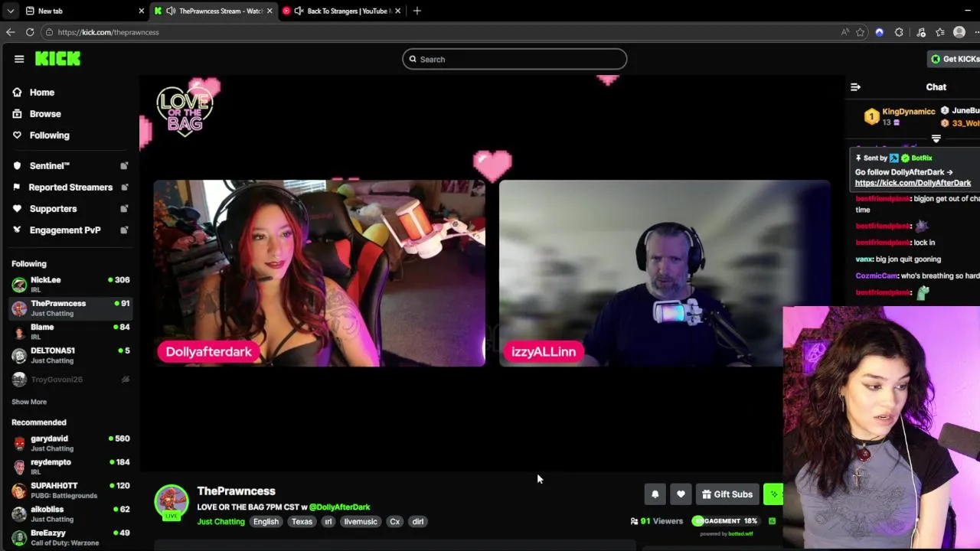
Task: Toggle follow with the heart button
Action: click(x=681, y=494)
